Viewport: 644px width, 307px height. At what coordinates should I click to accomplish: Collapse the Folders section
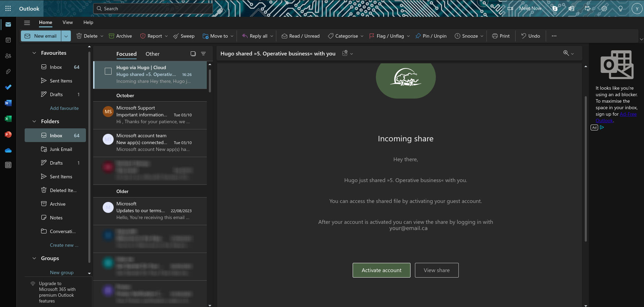click(x=34, y=121)
